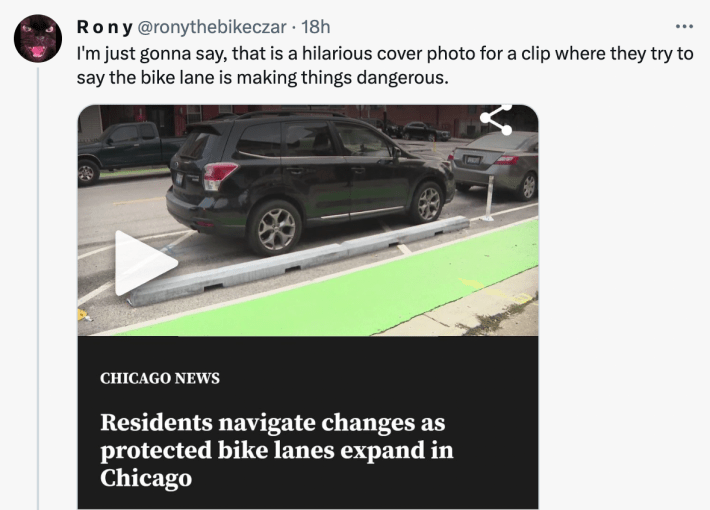
Task: Click the black SUV in the thumbnail
Action: (x=308, y=170)
